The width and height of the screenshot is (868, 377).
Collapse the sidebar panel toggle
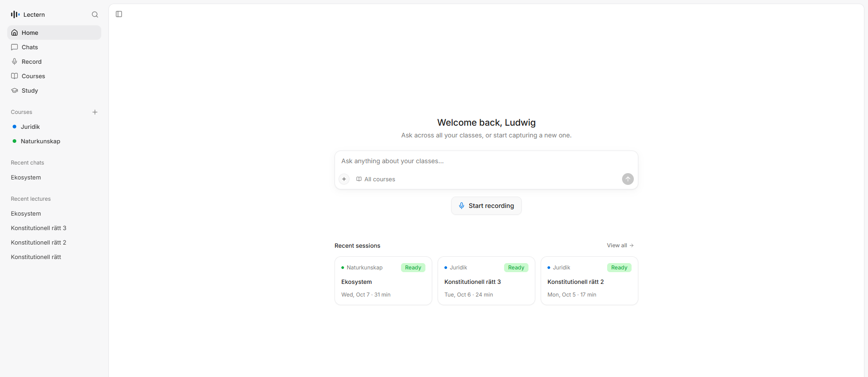coord(119,14)
